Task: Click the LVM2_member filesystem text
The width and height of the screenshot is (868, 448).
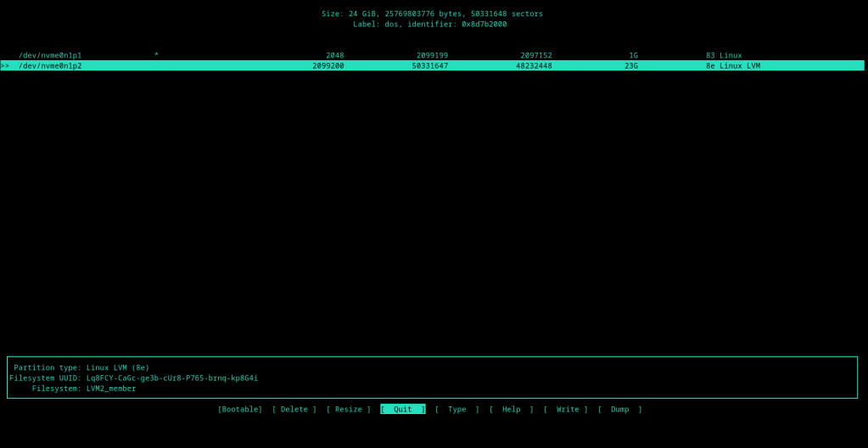Action: coord(110,388)
